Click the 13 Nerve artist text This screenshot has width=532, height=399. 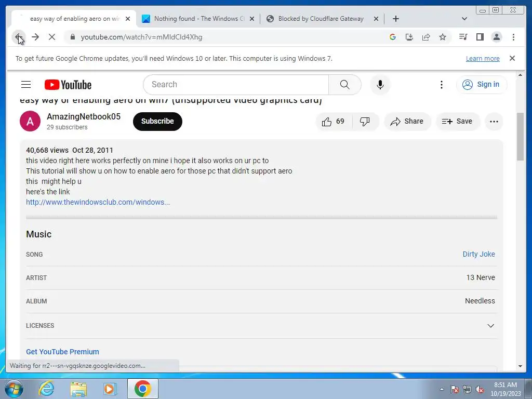point(481,277)
